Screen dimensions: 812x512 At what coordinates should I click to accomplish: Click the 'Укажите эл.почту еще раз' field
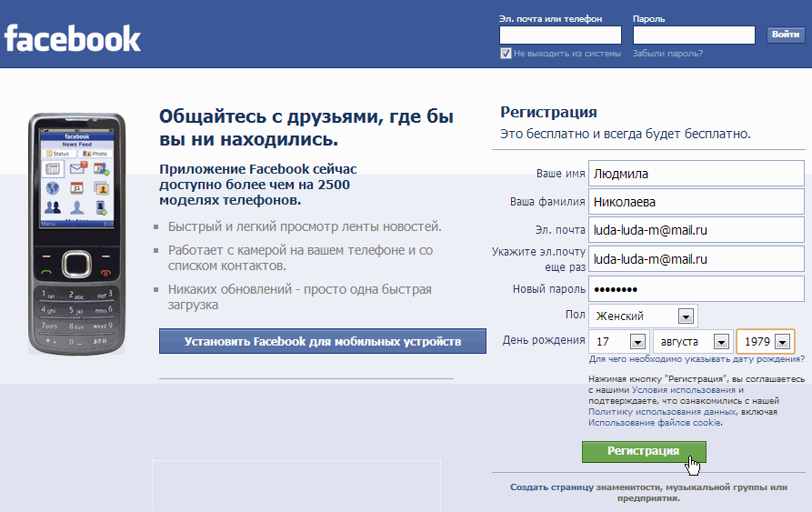click(696, 259)
